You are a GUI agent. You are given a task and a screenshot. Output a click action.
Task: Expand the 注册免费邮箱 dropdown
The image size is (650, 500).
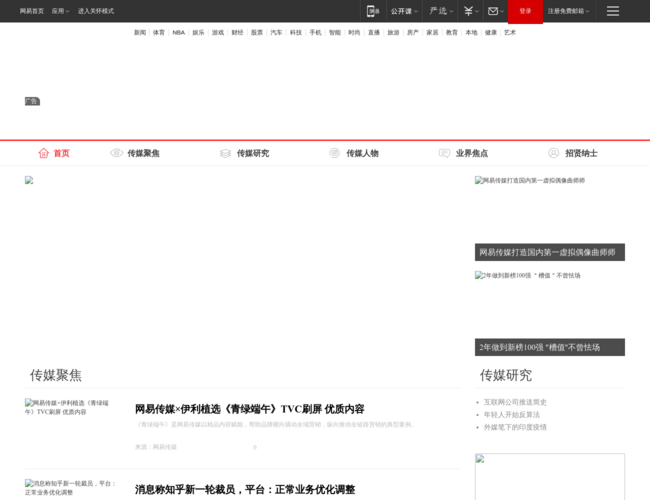568,11
